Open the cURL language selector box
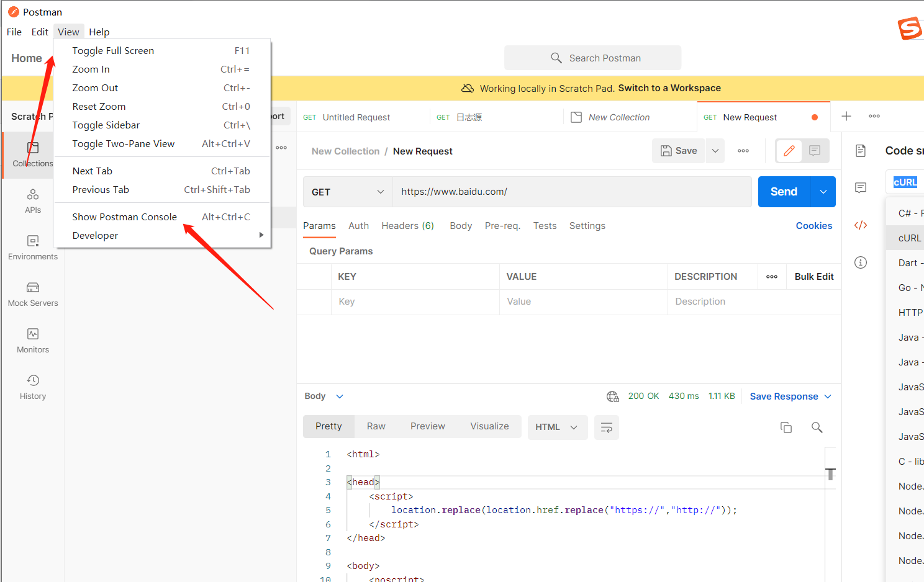This screenshot has width=924, height=582. pos(905,182)
